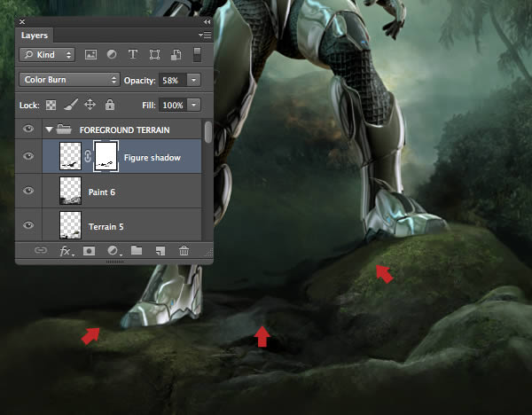
Task: Create a new layer icon
Action: point(160,251)
